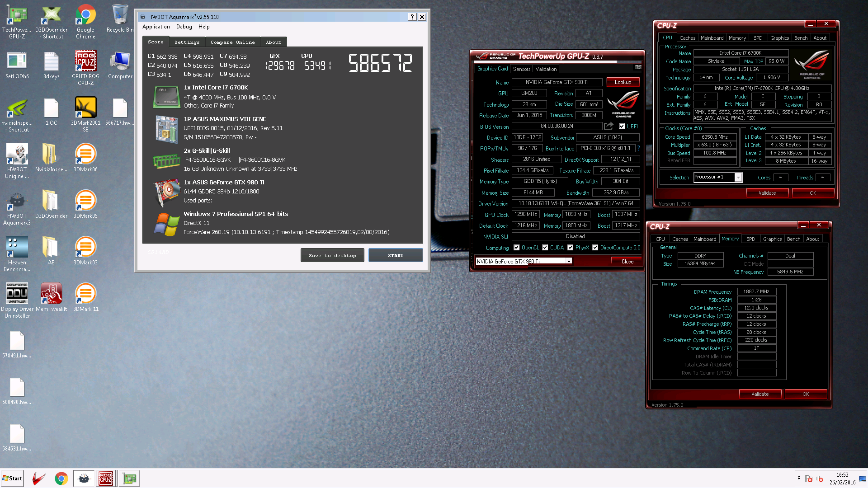Launch Google Chrome from desktop

click(85, 22)
